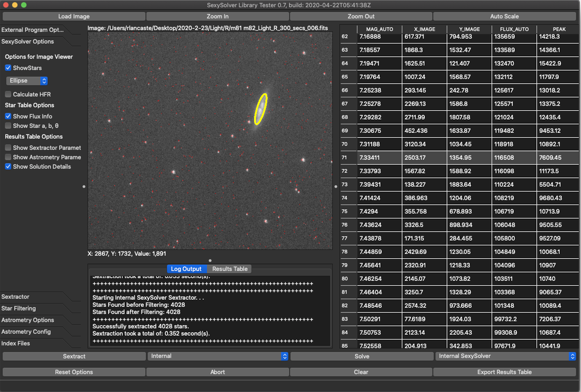Start extraction with Sextract button
581x392 pixels.
point(74,356)
